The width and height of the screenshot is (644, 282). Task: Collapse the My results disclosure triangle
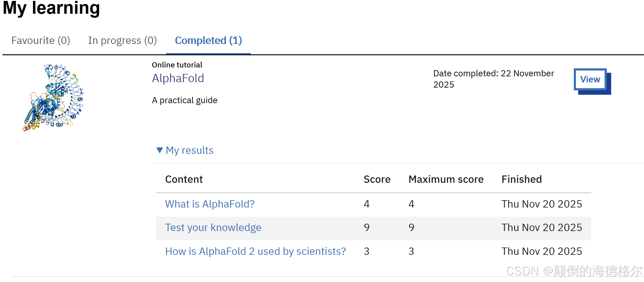point(160,150)
